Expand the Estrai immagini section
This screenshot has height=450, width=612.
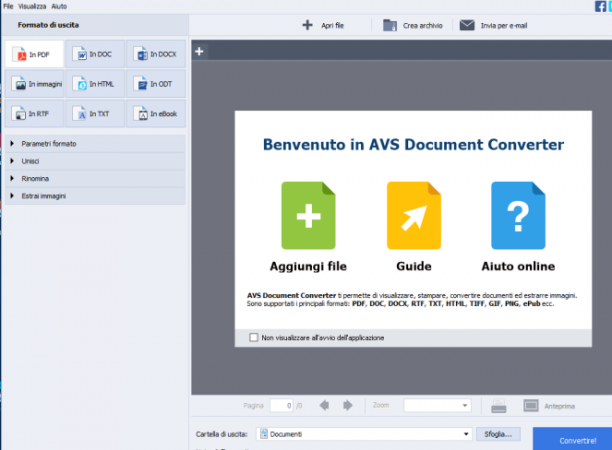click(x=95, y=196)
